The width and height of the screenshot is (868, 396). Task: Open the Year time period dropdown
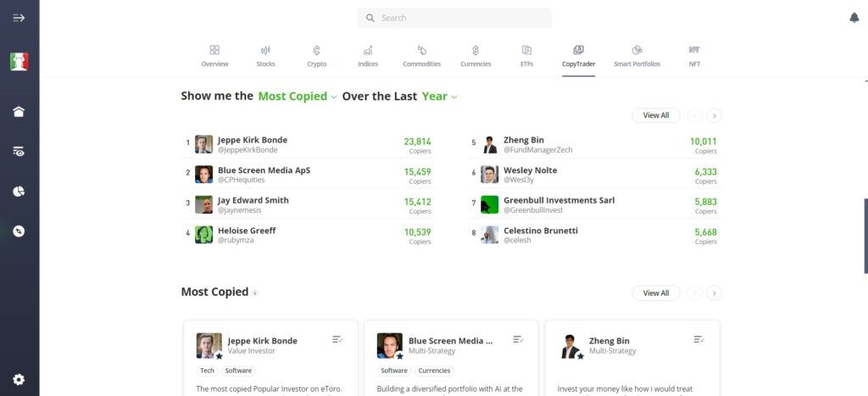click(440, 97)
